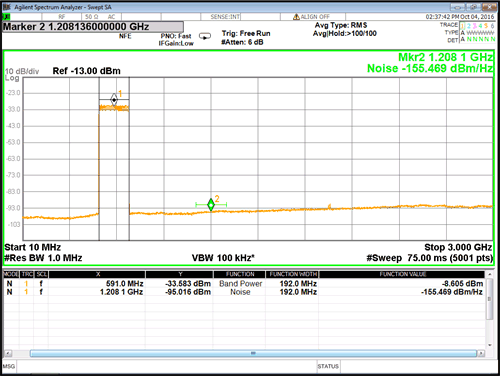Click the #Atten: 6 dB setting
The height and width of the screenshot is (376, 500).
[x=242, y=42]
